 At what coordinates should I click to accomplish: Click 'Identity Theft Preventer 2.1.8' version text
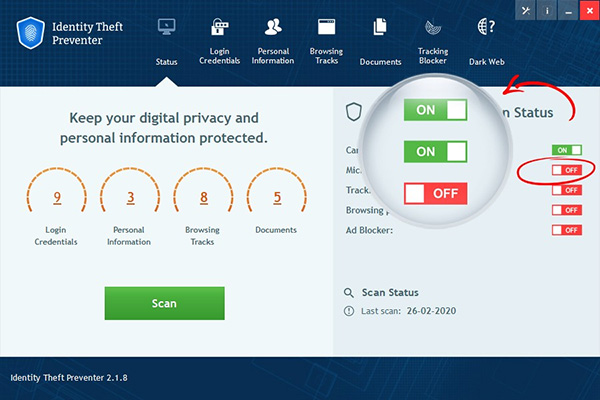[x=69, y=378]
